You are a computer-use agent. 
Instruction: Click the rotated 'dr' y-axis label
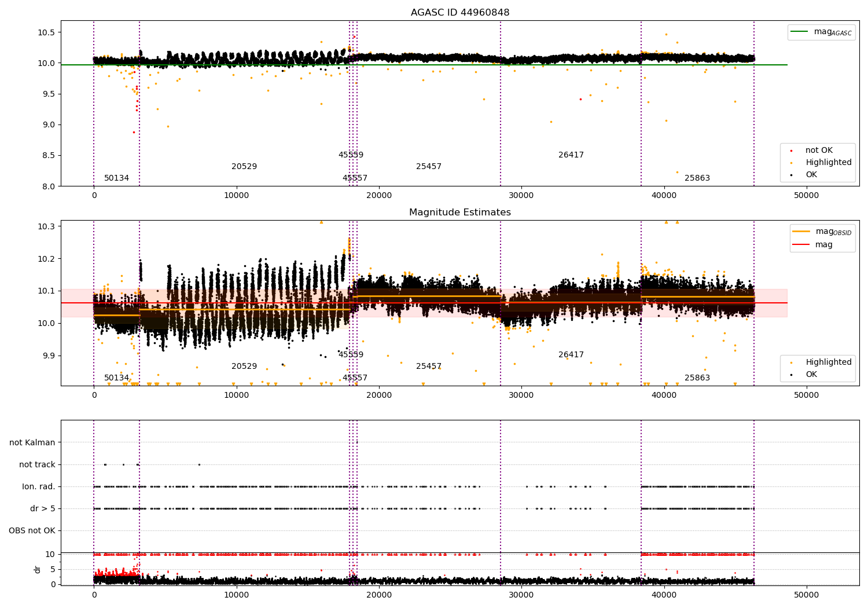click(38, 569)
